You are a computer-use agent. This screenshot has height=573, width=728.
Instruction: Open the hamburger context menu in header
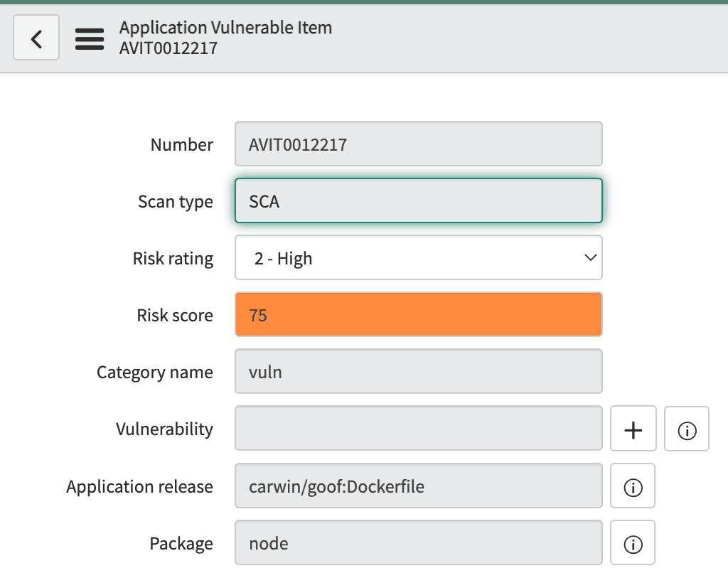pyautogui.click(x=90, y=38)
